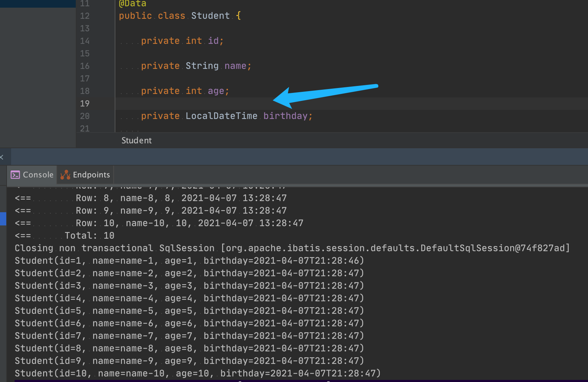The height and width of the screenshot is (382, 588).
Task: Click console row 'Row: 10, name-10'
Action: (x=159, y=223)
